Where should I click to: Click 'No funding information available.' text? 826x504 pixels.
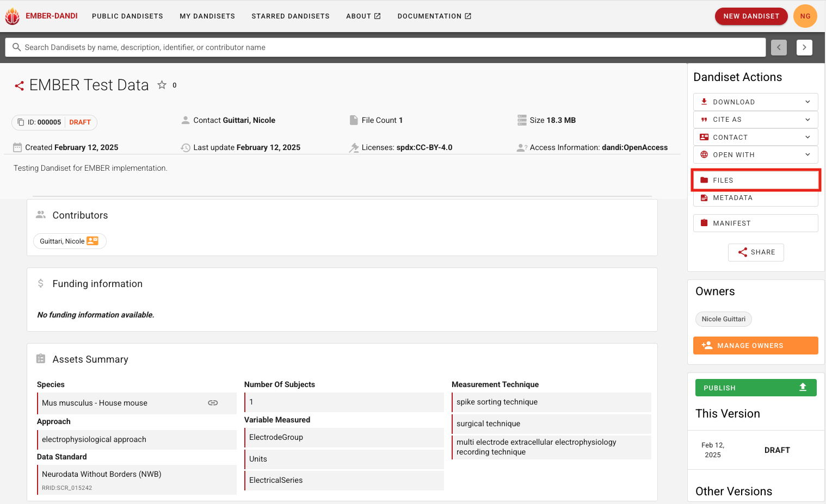(x=96, y=315)
